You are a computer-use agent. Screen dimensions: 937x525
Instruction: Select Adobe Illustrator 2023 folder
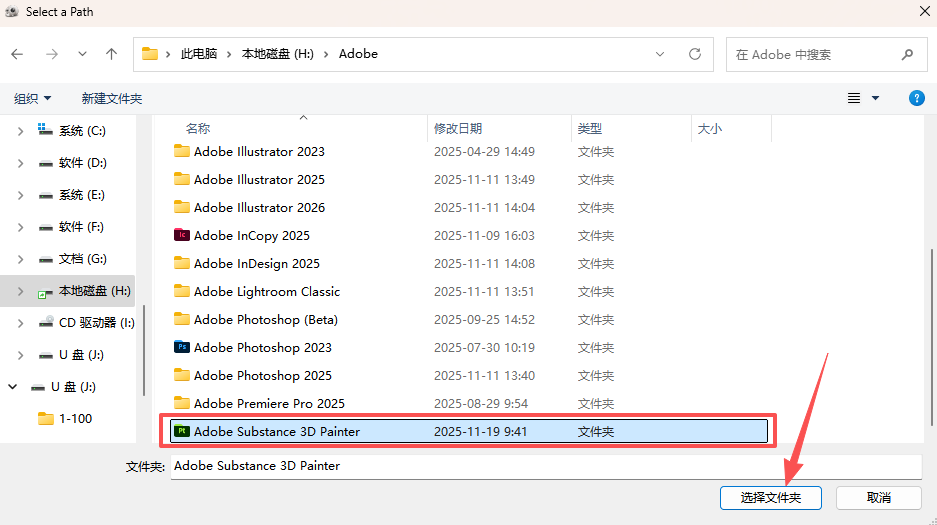coord(259,152)
